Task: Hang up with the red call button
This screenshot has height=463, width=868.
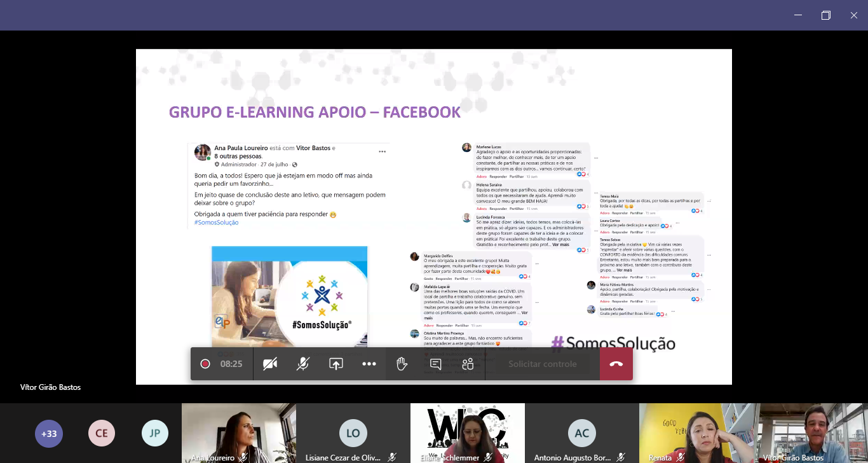Action: (616, 364)
